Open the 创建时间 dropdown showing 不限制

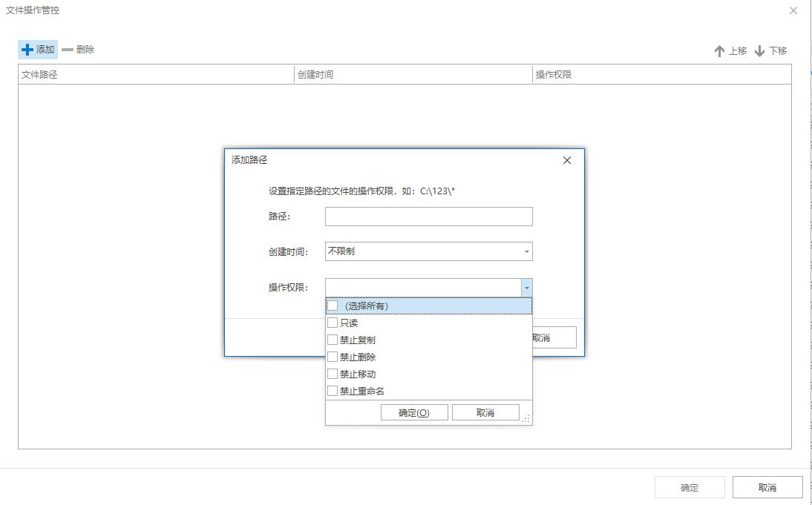click(429, 251)
